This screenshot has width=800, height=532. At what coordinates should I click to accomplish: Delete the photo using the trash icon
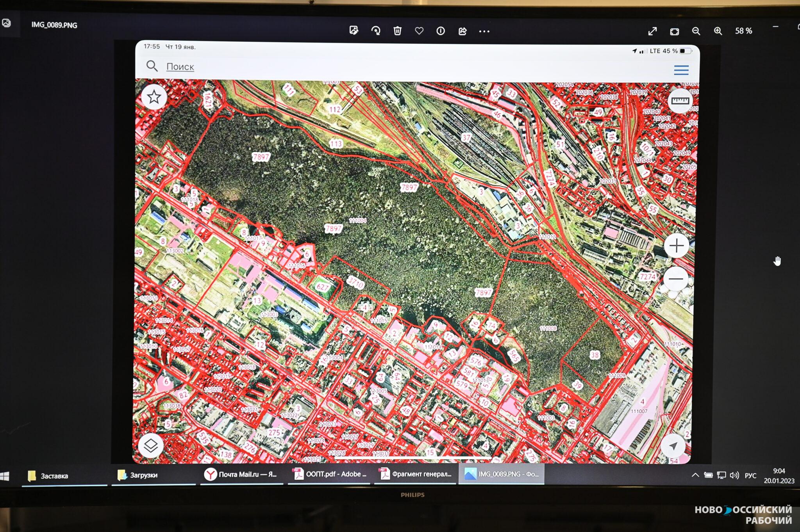coord(397,31)
